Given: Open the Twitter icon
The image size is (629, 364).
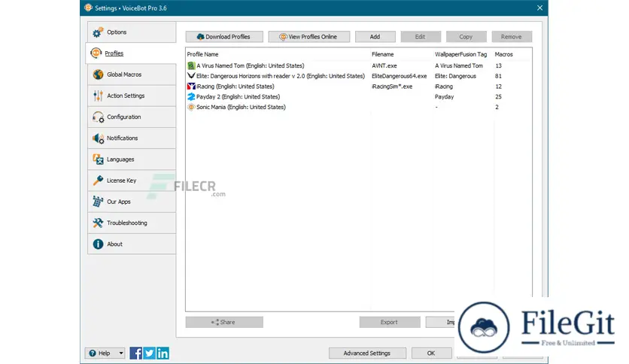Looking at the screenshot, I should tap(149, 353).
